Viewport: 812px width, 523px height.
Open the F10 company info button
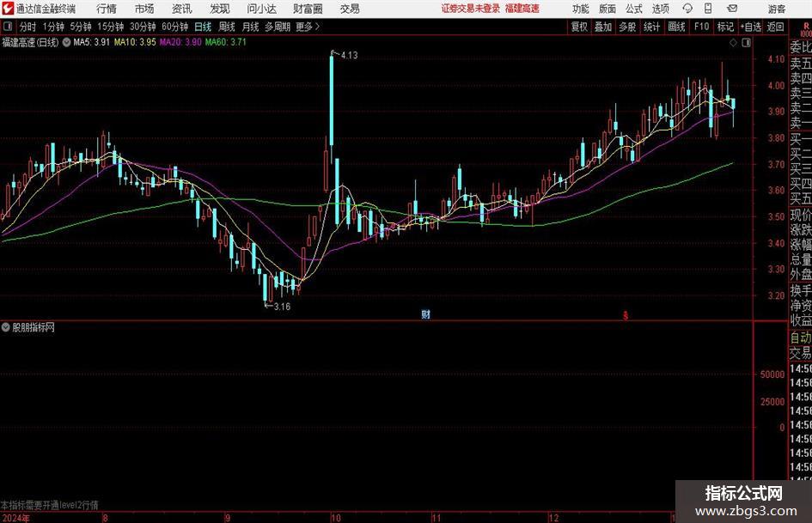(702, 27)
